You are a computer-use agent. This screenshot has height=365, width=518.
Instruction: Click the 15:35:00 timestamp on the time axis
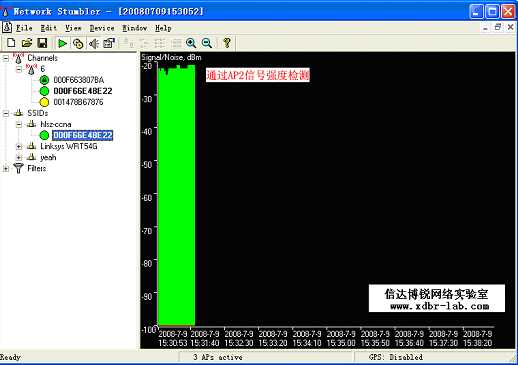[341, 343]
